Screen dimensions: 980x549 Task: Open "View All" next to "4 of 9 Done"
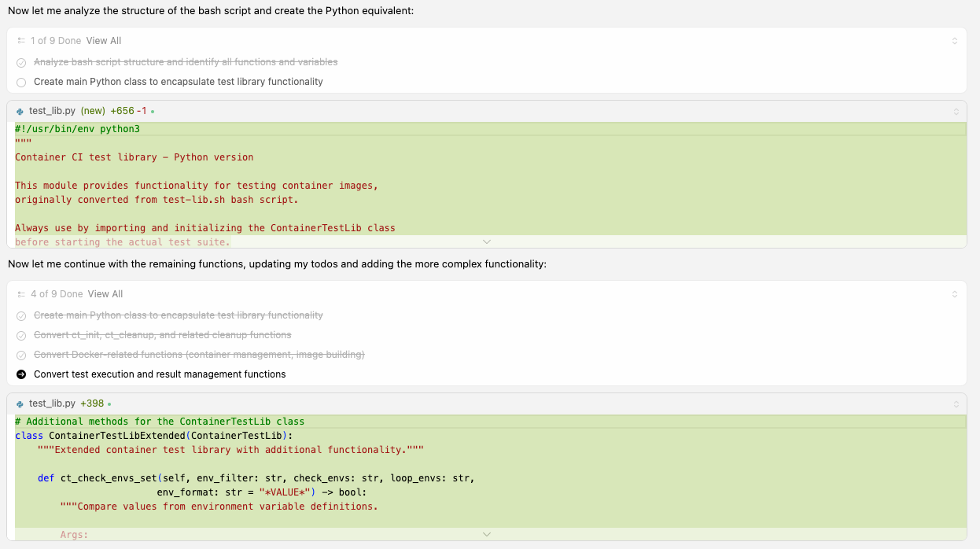click(x=105, y=294)
